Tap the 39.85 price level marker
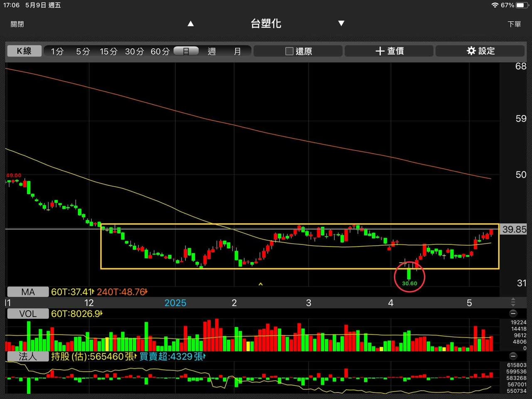532x399 pixels. point(514,229)
